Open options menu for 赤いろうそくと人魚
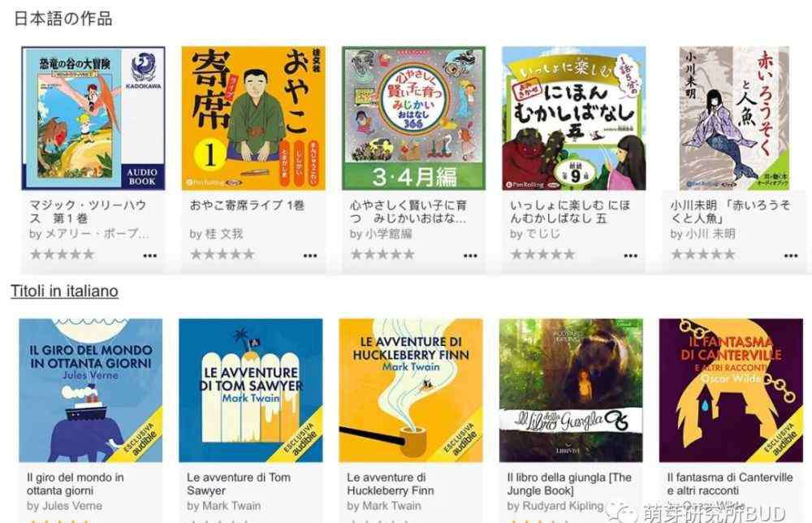Image resolution: width=812 pixels, height=523 pixels. tap(791, 255)
